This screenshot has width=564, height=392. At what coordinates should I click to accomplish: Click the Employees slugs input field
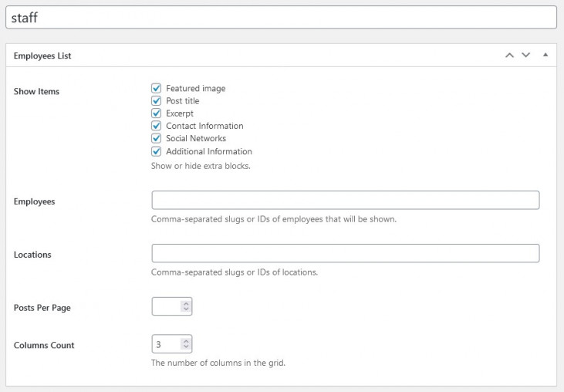pyautogui.click(x=345, y=201)
